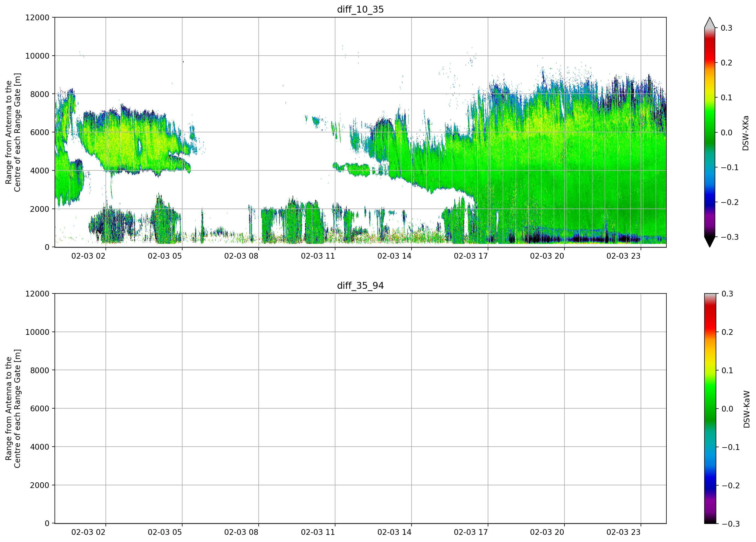
Task: Click the DSW-XKa colorbar label
Action: pos(746,133)
